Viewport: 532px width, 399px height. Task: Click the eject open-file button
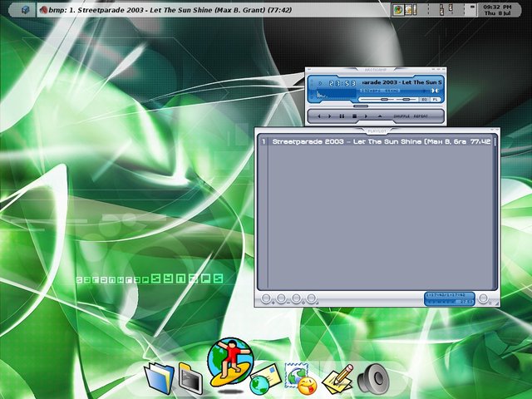click(x=380, y=116)
